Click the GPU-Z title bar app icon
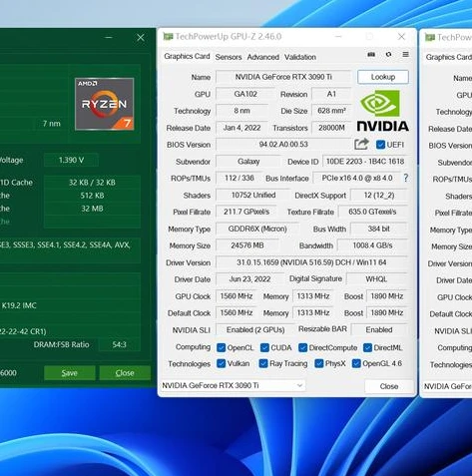Viewport: 472px width, 476px height. coord(168,36)
